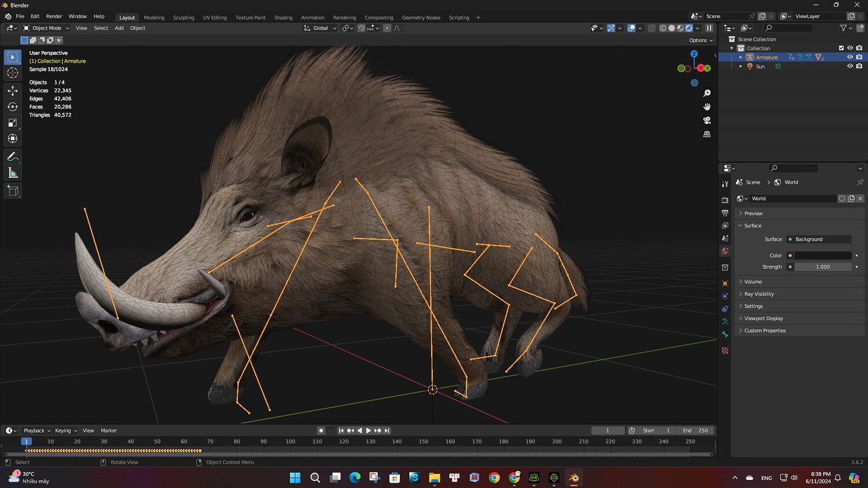Click the Options button in viewport
Image resolution: width=868 pixels, height=488 pixels.
(x=700, y=41)
